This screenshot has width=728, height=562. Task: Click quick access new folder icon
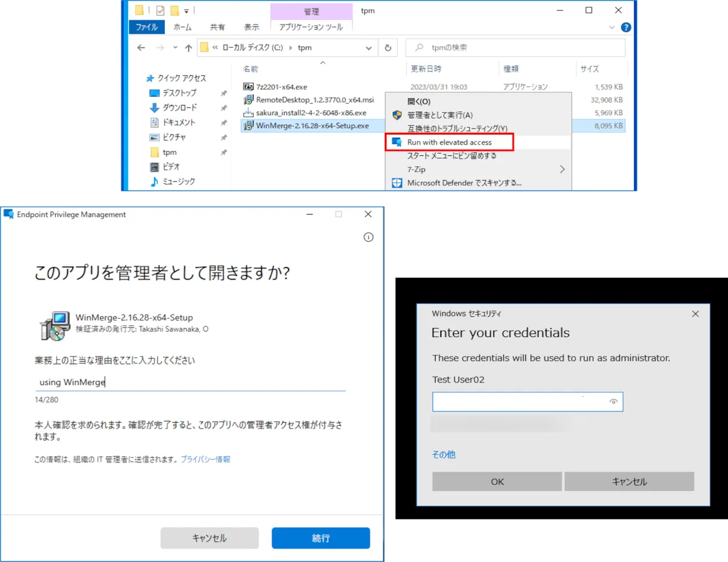(175, 10)
